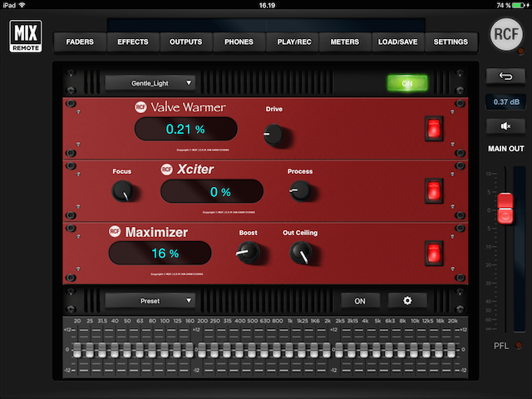532x399 pixels.
Task: Open equalizer settings gear icon
Action: point(407,301)
